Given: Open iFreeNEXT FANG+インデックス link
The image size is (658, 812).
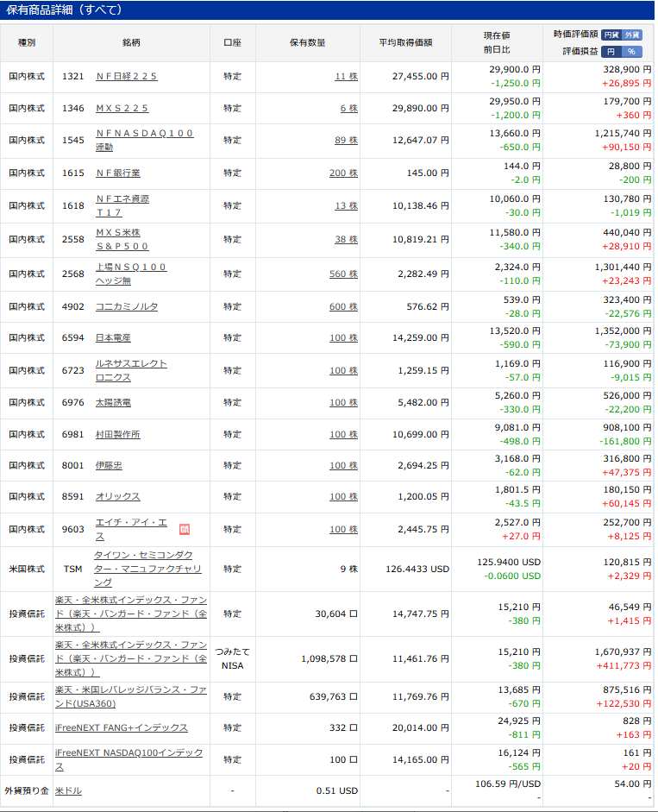Looking at the screenshot, I should click(x=121, y=728).
